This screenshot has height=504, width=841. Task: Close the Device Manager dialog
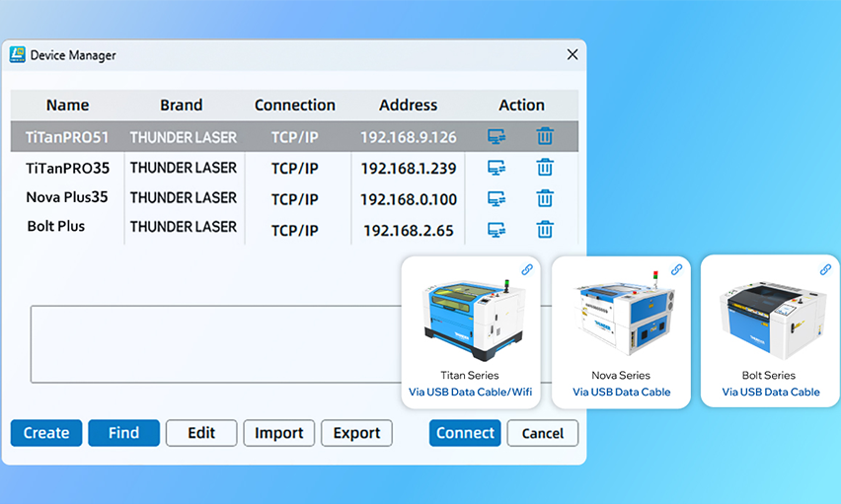(x=573, y=54)
